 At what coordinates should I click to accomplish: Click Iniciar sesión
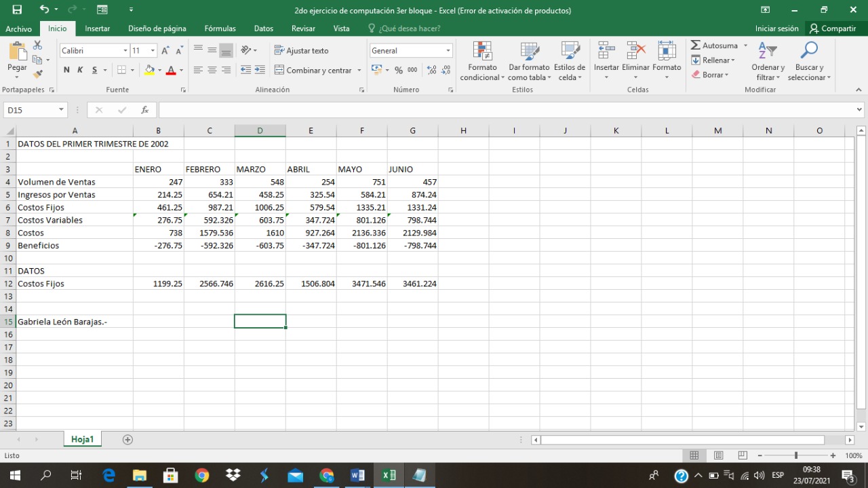[777, 29]
